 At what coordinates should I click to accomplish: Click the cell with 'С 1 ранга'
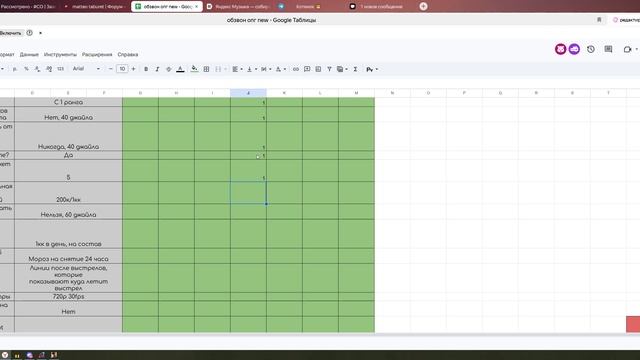(68, 102)
